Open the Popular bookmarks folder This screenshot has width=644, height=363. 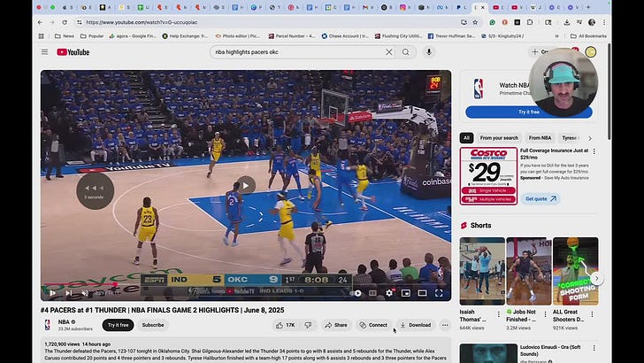pyautogui.click(x=92, y=36)
